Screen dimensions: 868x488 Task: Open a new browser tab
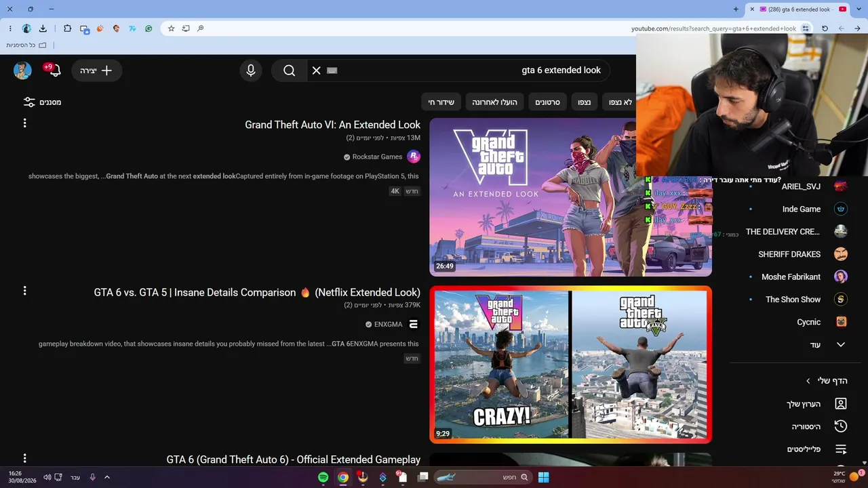[736, 9]
